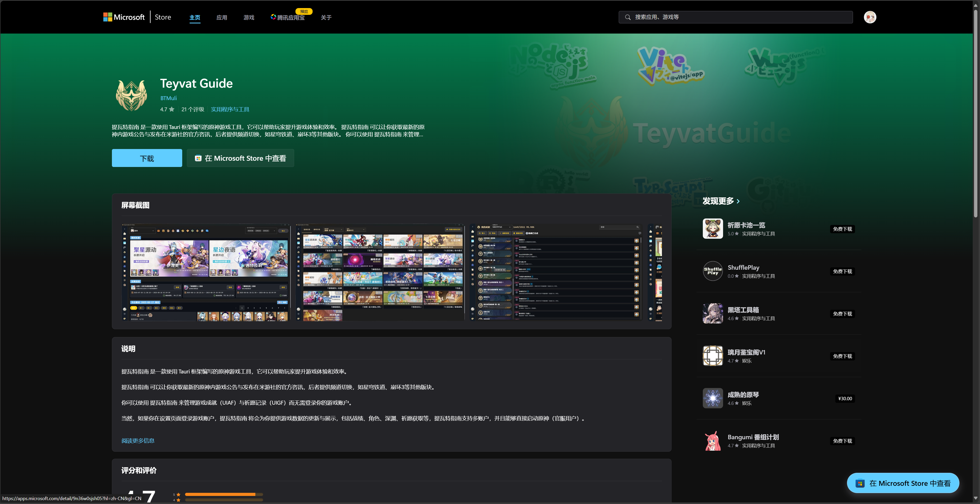
Task: Click the 祈愿卡池一览 app icon
Action: [x=713, y=228]
